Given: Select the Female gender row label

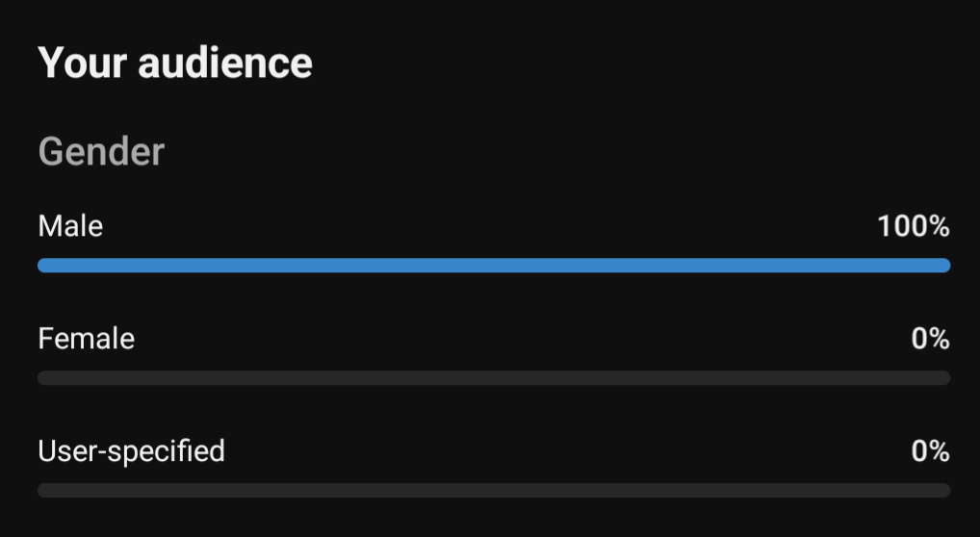Looking at the screenshot, I should pyautogui.click(x=87, y=338).
